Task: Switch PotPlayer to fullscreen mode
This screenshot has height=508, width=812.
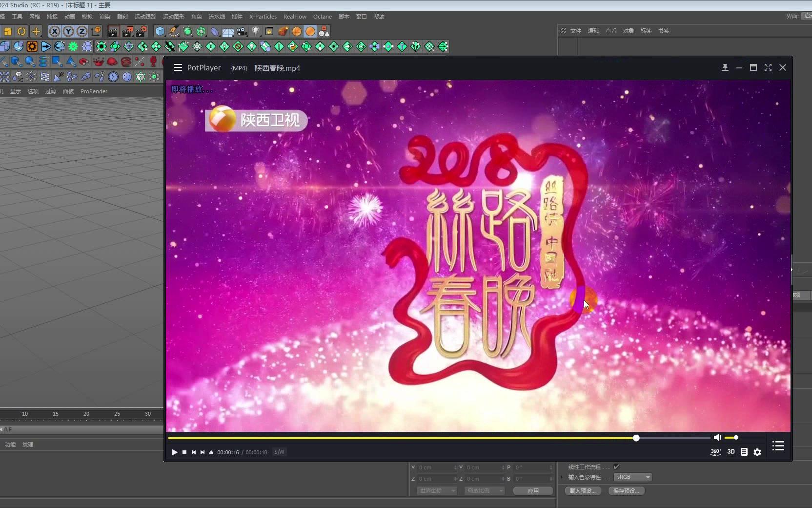Action: [768, 67]
